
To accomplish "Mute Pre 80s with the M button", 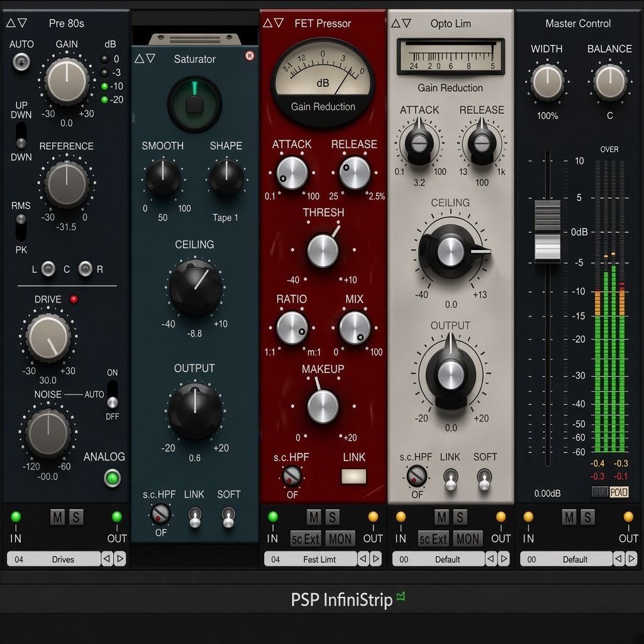I will 57,518.
